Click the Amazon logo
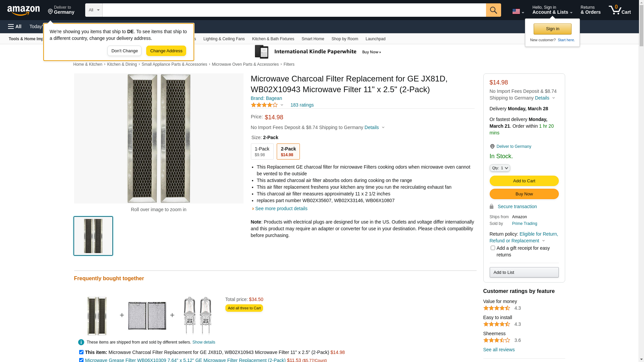 23,10
